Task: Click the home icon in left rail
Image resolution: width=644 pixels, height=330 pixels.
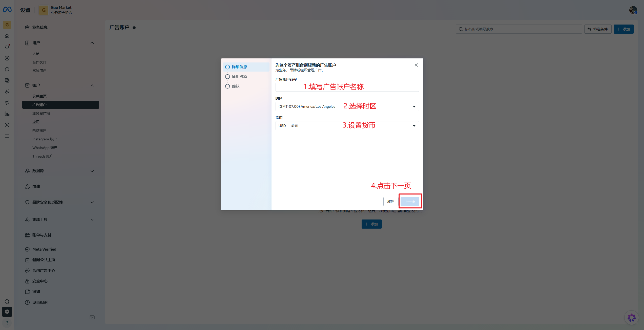Action: (x=7, y=36)
